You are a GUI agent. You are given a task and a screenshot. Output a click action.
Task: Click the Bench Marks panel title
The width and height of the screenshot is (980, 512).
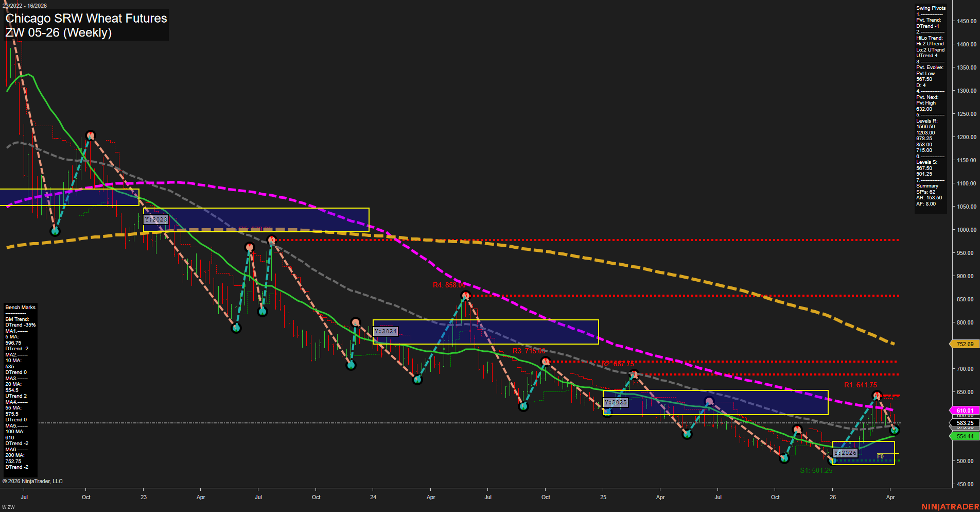coord(20,307)
